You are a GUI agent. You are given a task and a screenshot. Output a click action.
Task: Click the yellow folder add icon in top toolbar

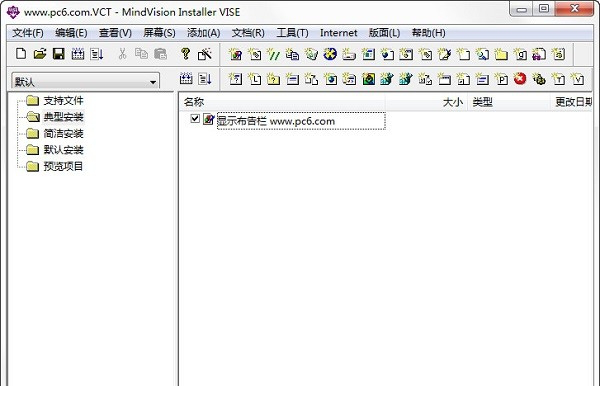click(501, 54)
